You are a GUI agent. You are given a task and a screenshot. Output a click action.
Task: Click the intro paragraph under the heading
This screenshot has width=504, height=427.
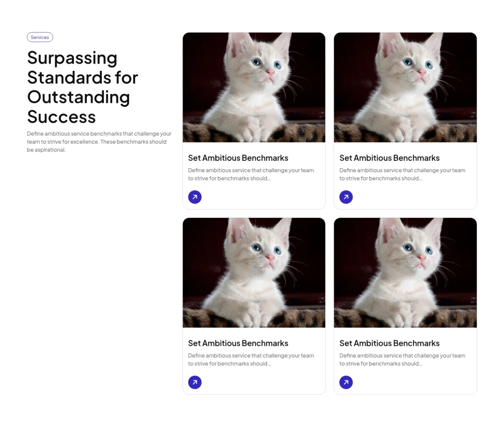coord(99,142)
